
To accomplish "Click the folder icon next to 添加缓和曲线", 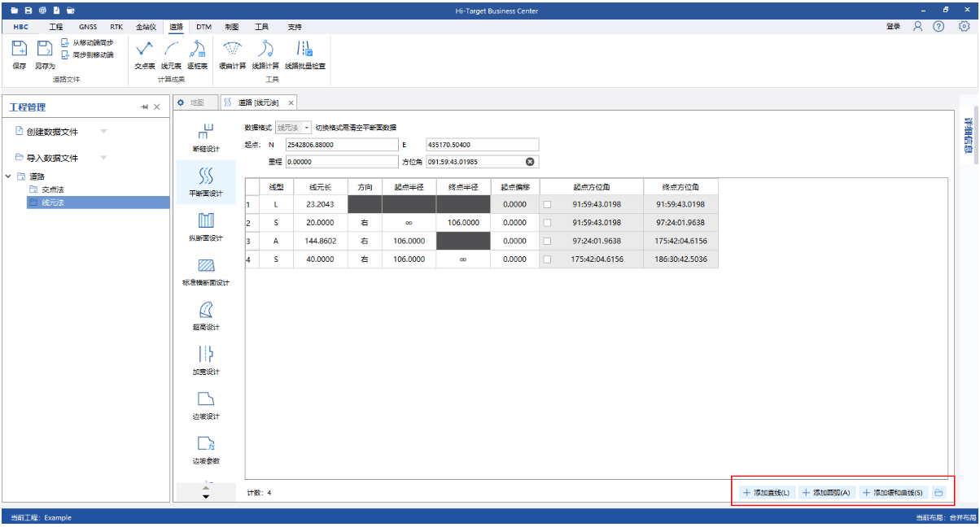I will (x=938, y=492).
